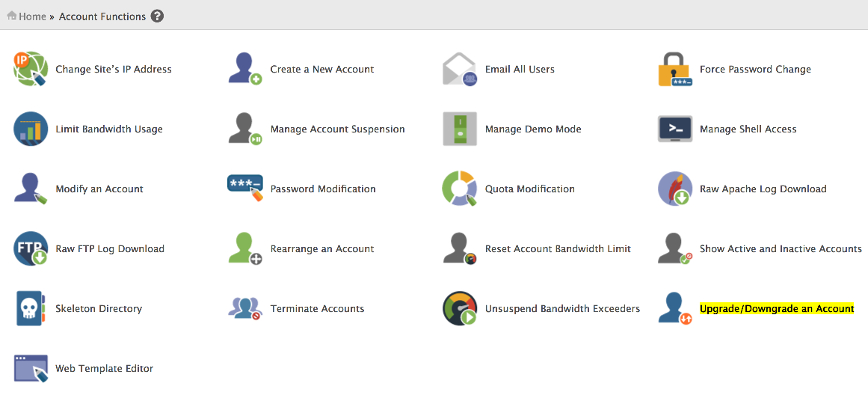Image resolution: width=868 pixels, height=401 pixels.
Task: Click the Email All Users envelope icon
Action: [459, 69]
